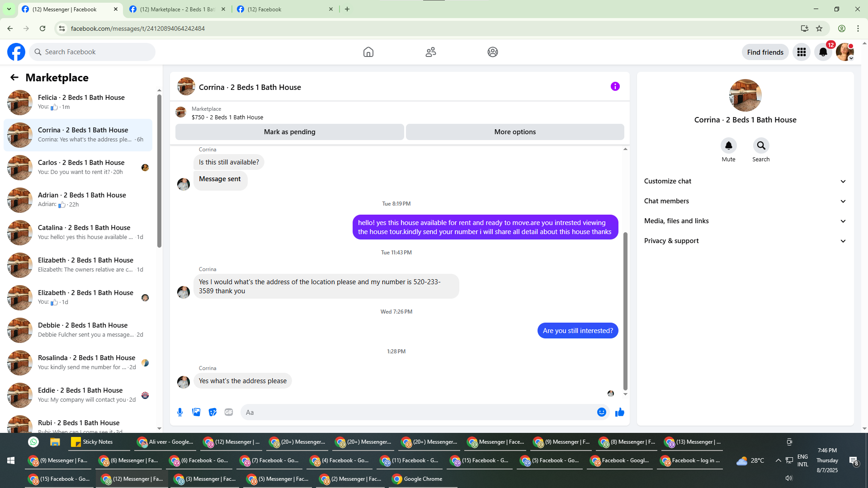Expand Customize chat section

click(745, 181)
